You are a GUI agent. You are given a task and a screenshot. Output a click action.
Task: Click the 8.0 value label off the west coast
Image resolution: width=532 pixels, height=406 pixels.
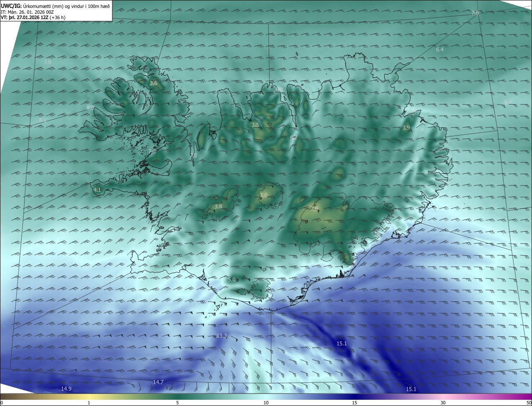coord(90,108)
